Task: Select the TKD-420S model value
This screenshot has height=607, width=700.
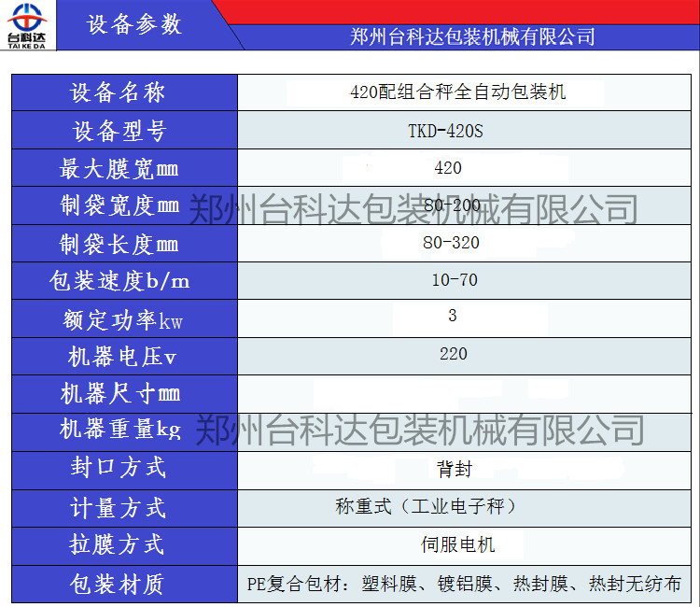Action: click(446, 131)
